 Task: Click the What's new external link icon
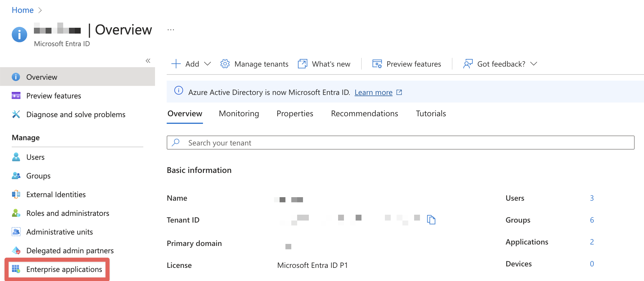pyautogui.click(x=302, y=64)
